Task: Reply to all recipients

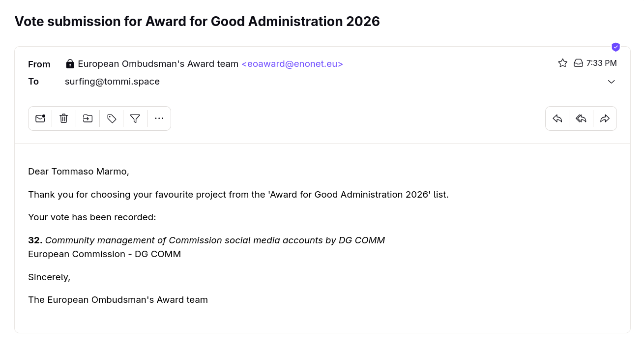Action: 581,118
